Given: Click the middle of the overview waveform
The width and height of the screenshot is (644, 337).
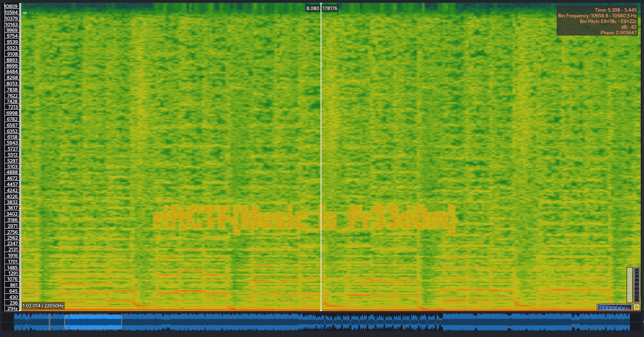Looking at the screenshot, I should click(x=322, y=322).
